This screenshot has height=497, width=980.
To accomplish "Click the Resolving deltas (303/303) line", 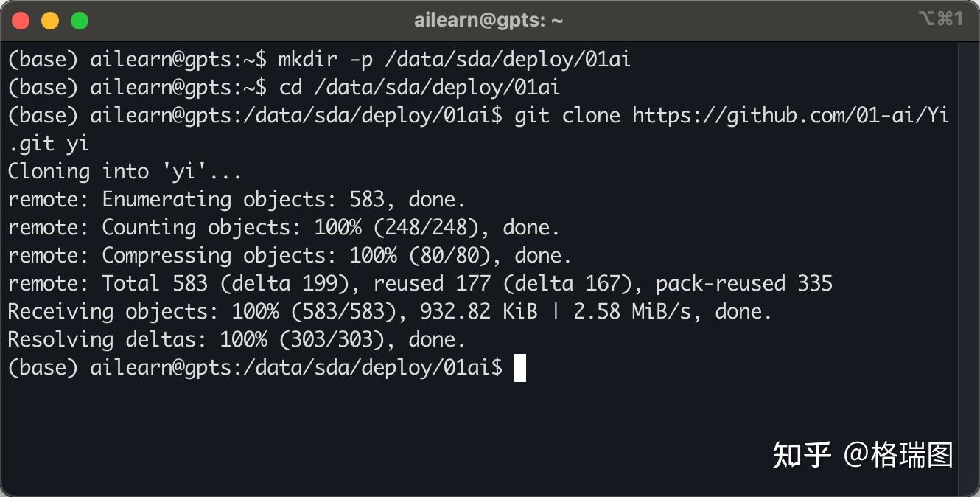I will tap(237, 340).
